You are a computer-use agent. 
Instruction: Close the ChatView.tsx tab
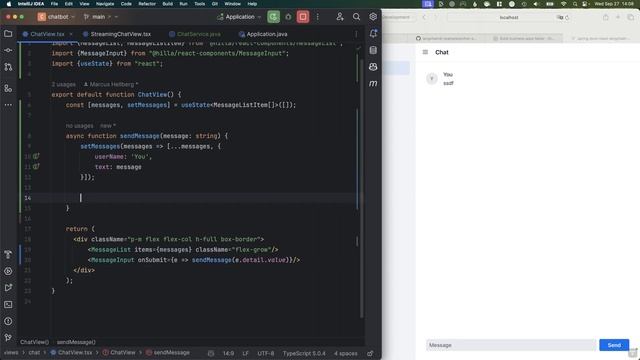[71, 34]
